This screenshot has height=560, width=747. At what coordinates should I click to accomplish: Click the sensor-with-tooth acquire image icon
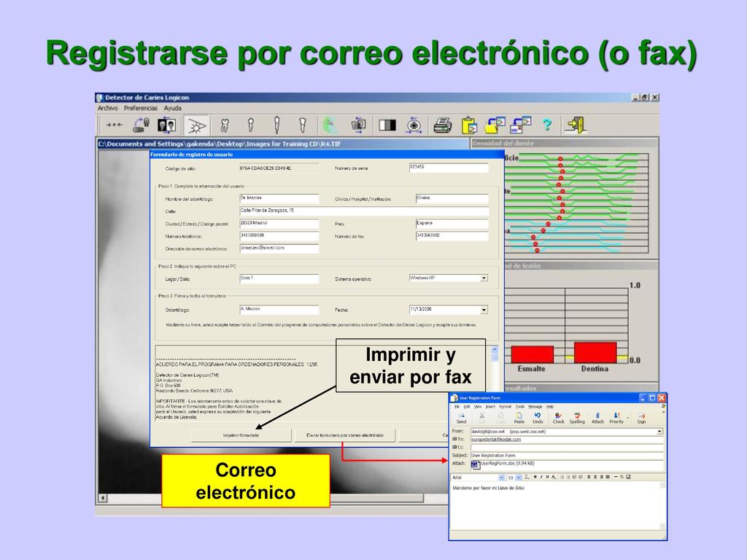point(141,125)
